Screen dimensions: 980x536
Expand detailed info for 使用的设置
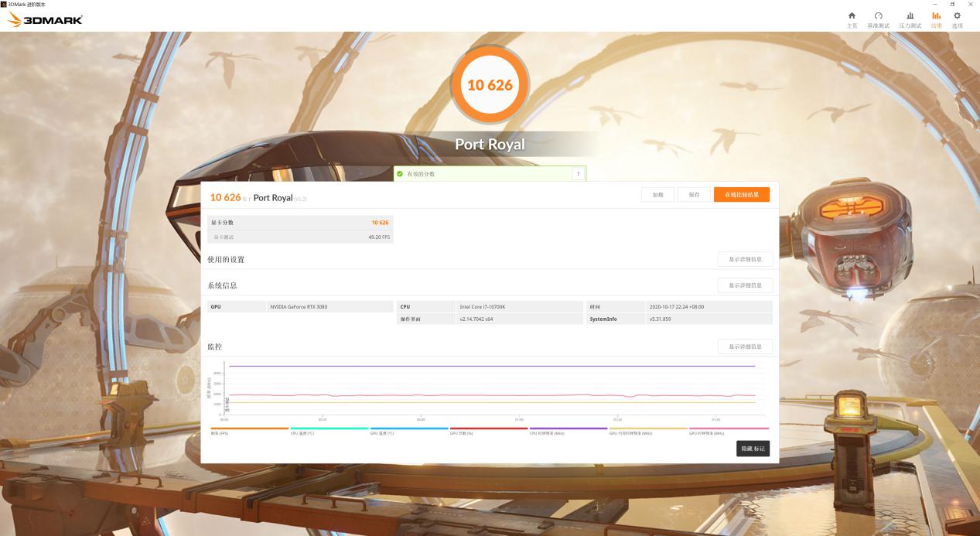pos(746,258)
